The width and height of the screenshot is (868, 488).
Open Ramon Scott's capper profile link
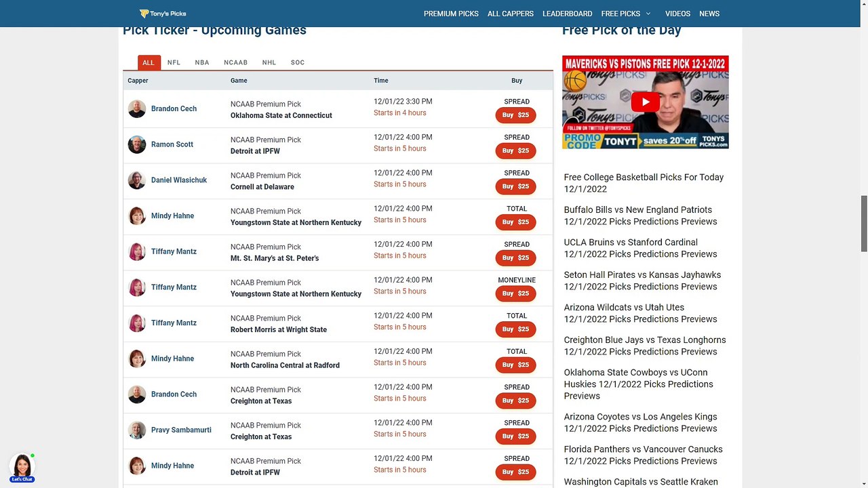[x=172, y=144]
